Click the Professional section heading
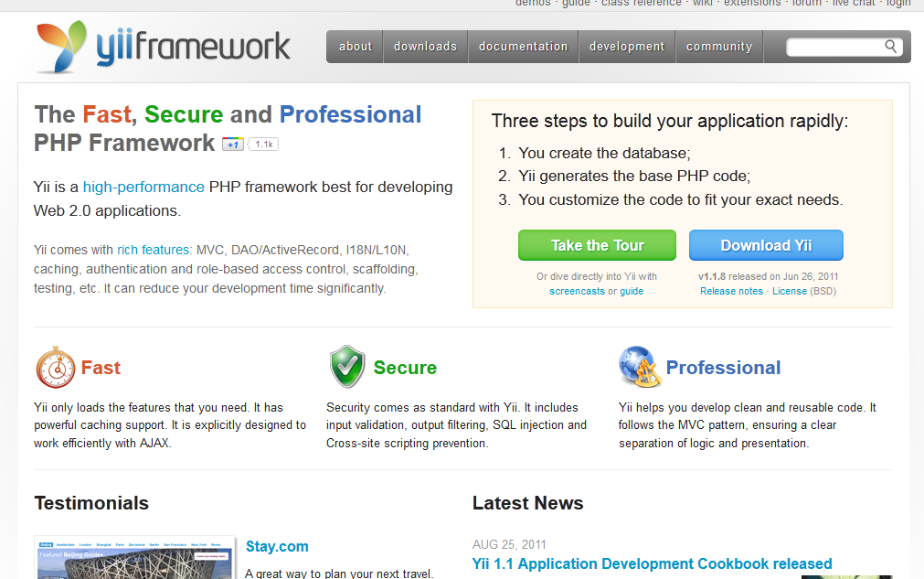The width and height of the screenshot is (924, 579). coord(723,368)
